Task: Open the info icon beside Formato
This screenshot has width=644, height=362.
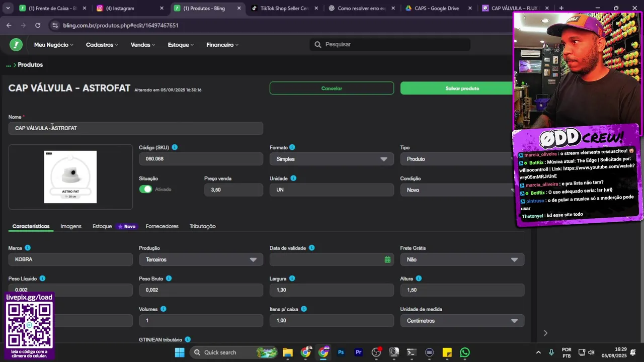Action: tap(292, 147)
